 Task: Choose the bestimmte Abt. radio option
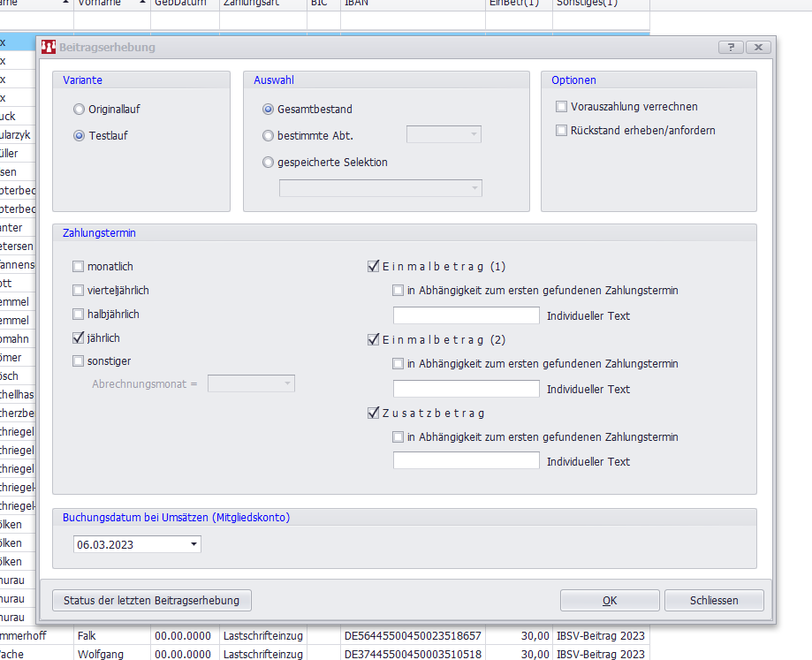point(269,136)
